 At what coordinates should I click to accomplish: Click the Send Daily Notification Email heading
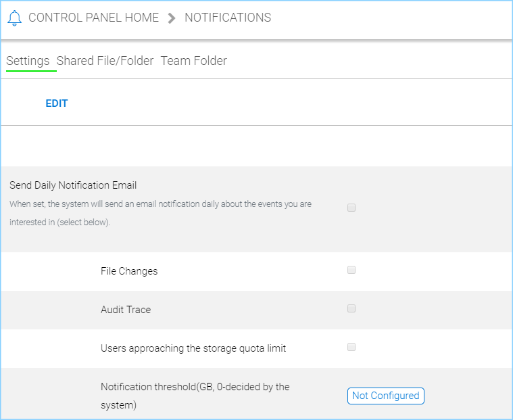(73, 185)
